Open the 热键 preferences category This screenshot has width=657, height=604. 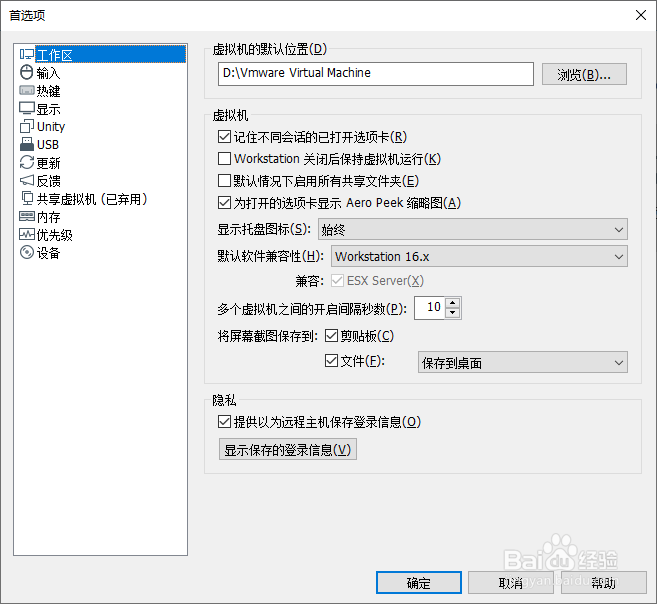coord(48,91)
